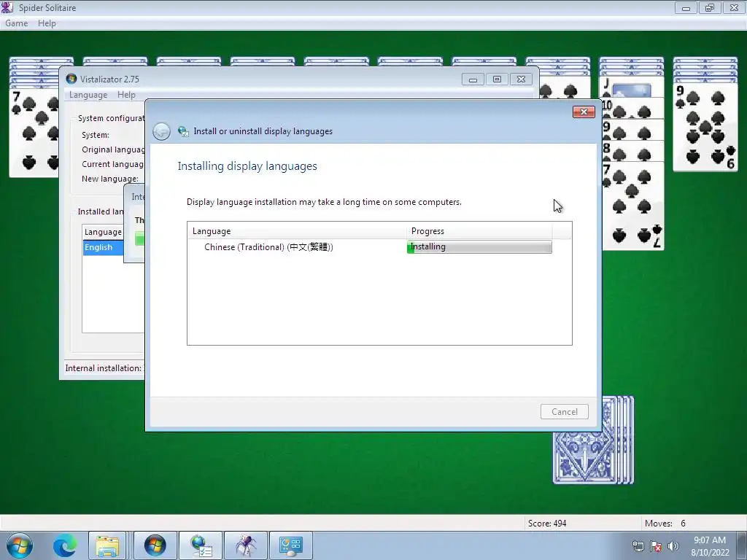This screenshot has height=560, width=747.
Task: Click the 10 of spades in the ninth column
Action: point(632,109)
